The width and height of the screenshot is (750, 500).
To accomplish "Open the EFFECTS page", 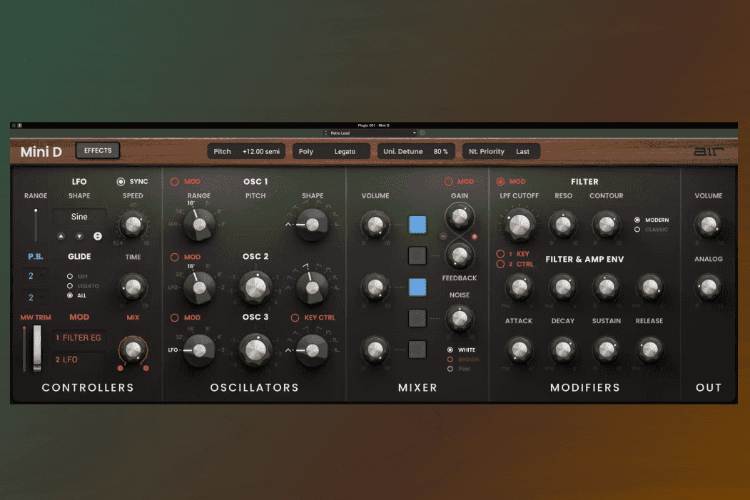I will (x=98, y=151).
